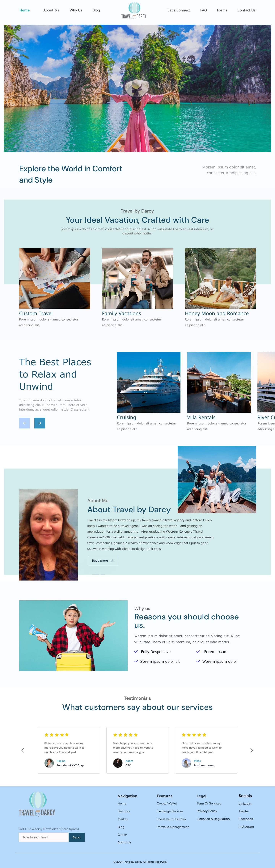The height and width of the screenshot is (868, 275).
Task: Open the Cruising ship image
Action: [148, 382]
